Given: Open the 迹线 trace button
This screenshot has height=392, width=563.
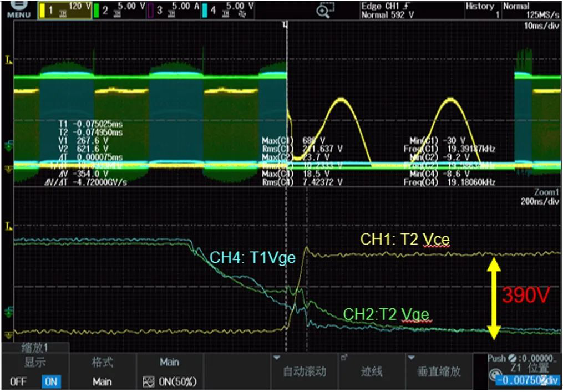Looking at the screenshot, I should coord(372,372).
